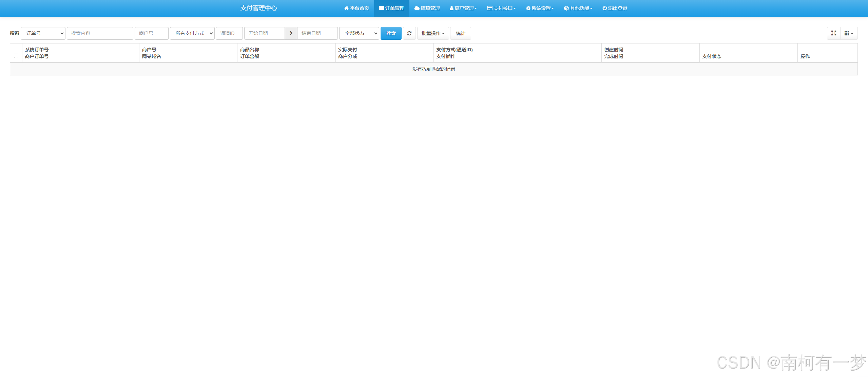Open 所有支付方式 dropdown
Image resolution: width=868 pixels, height=377 pixels.
(192, 33)
